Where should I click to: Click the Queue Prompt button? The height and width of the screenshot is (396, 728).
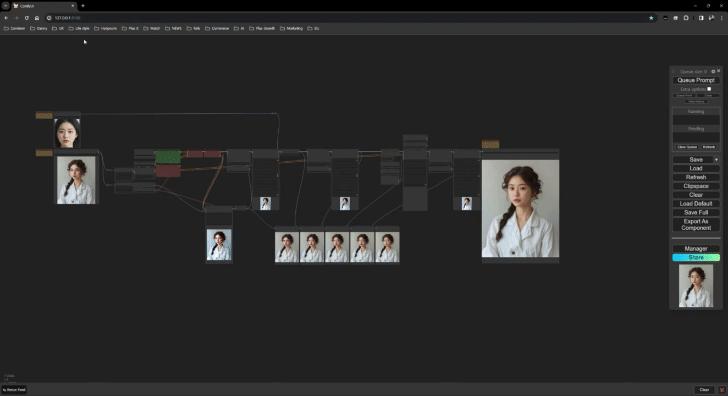696,80
